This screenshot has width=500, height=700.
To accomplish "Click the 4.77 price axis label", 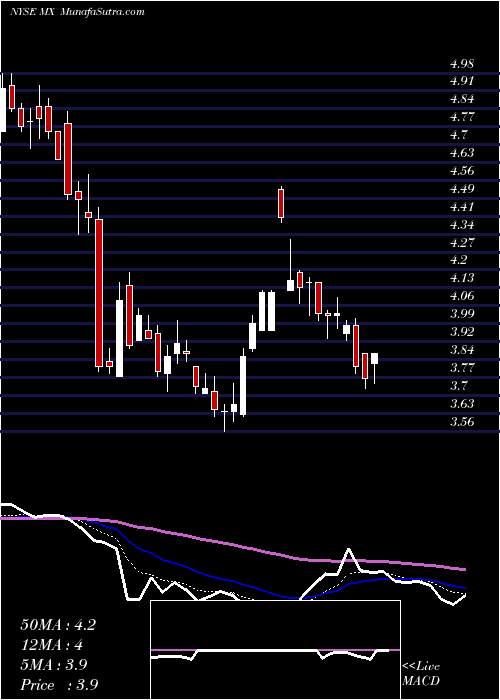I will (x=462, y=117).
